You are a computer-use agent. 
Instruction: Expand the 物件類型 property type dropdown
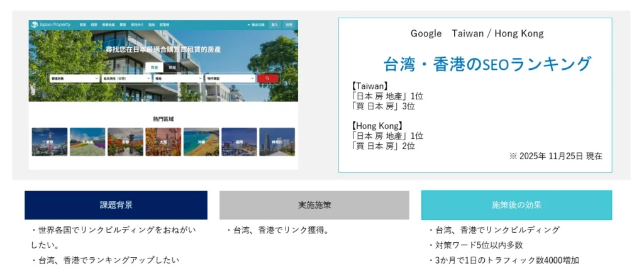point(229,78)
